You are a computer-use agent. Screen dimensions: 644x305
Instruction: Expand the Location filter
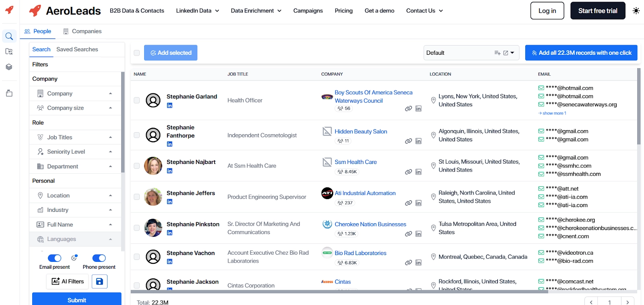tap(75, 195)
